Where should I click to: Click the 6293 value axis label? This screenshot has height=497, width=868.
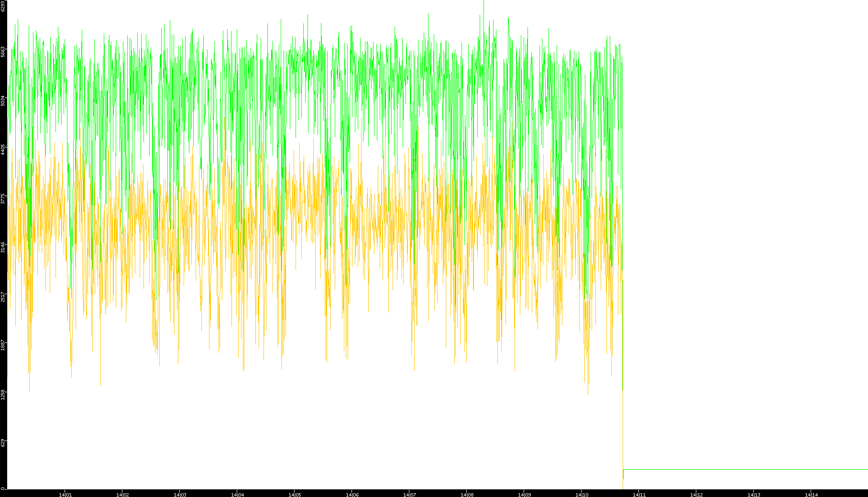tap(3, 6)
